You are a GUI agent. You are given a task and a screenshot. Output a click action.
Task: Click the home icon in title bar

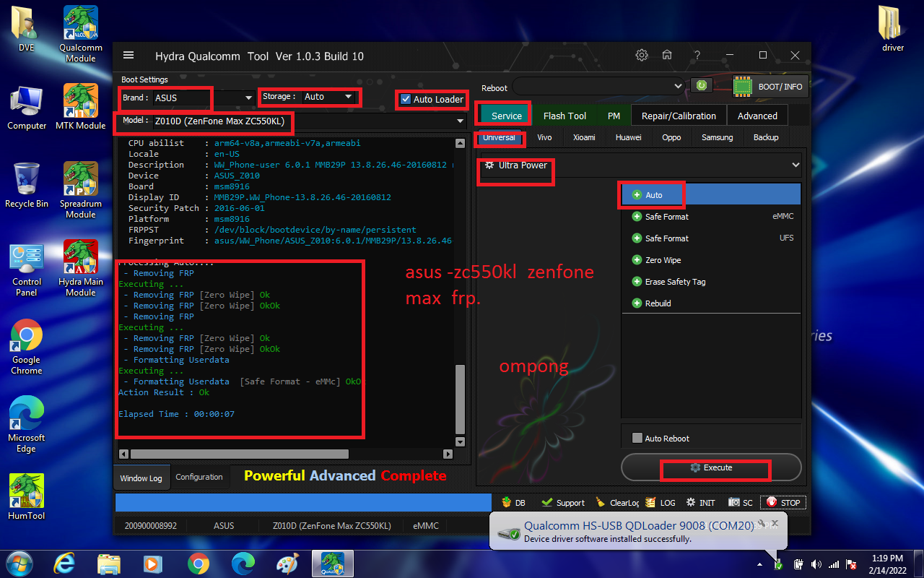668,55
